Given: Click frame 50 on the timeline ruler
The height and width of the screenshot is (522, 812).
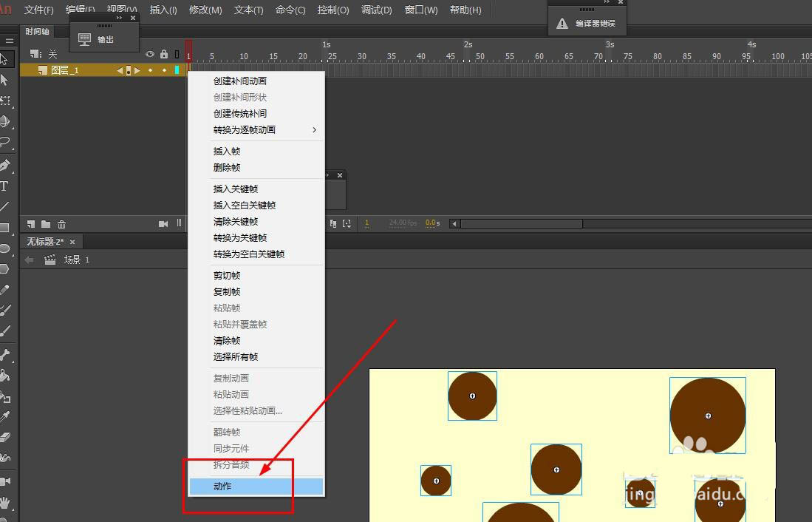Looking at the screenshot, I should 480,56.
